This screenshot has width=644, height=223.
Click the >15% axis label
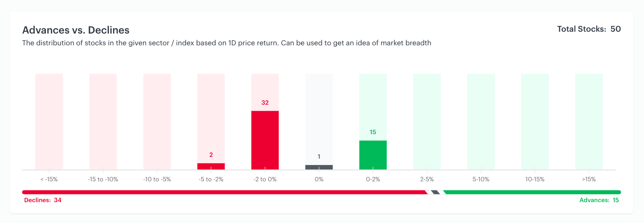589,179
